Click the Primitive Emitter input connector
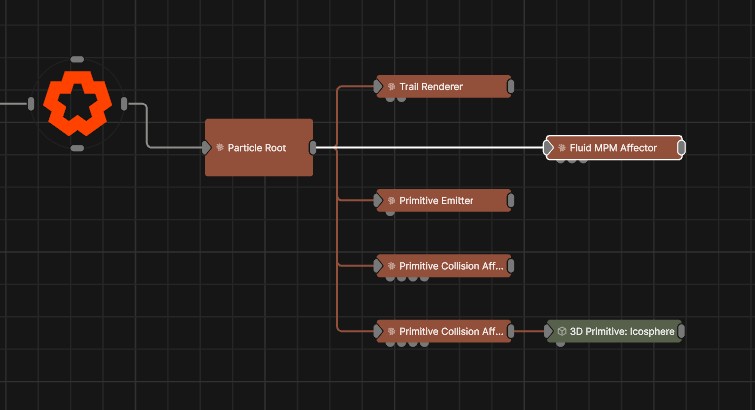This screenshot has width=755, height=410. 378,200
